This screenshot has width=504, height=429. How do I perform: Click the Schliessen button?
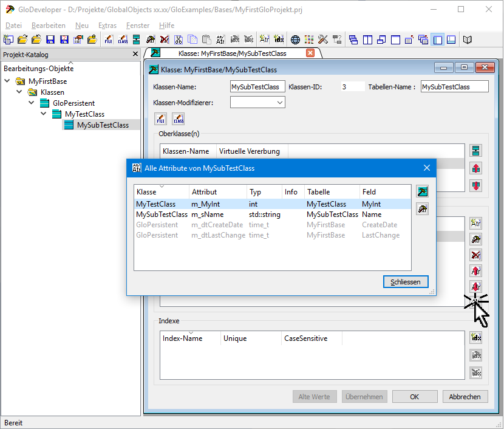(406, 282)
